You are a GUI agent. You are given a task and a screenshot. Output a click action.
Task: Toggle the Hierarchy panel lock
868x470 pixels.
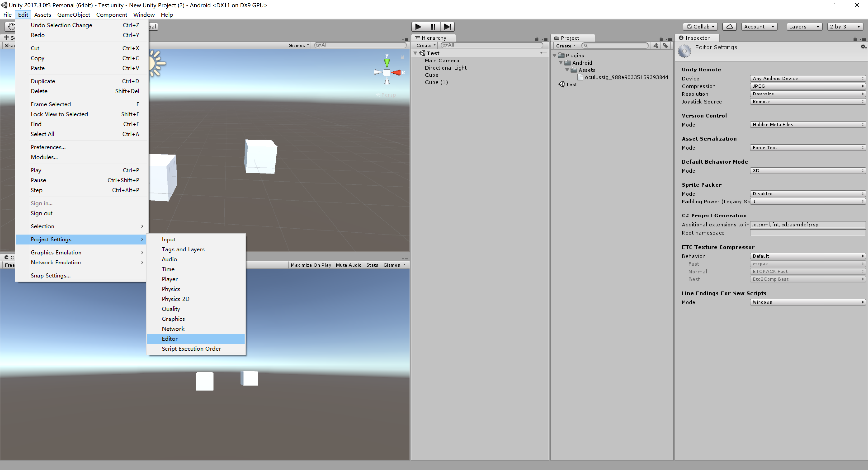pos(536,39)
